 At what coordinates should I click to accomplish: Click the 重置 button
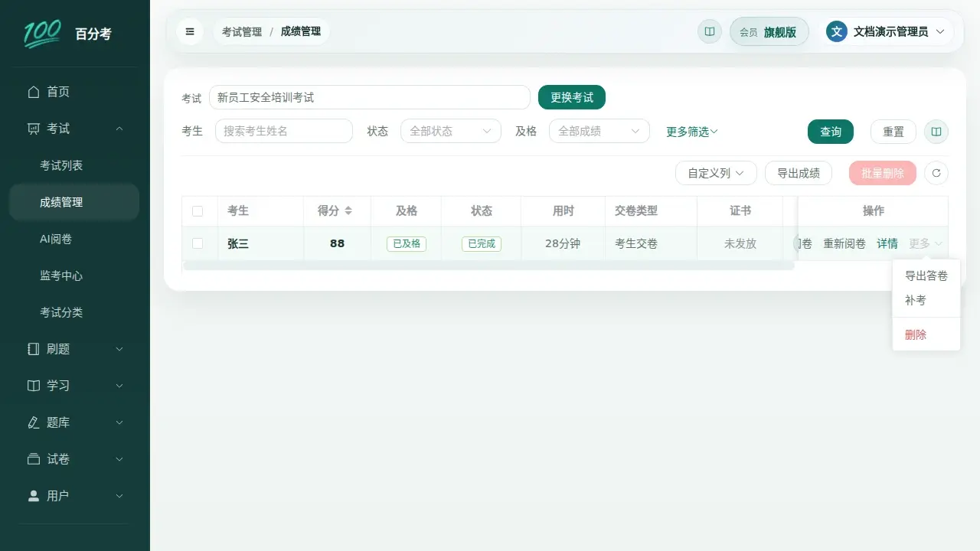(x=893, y=132)
